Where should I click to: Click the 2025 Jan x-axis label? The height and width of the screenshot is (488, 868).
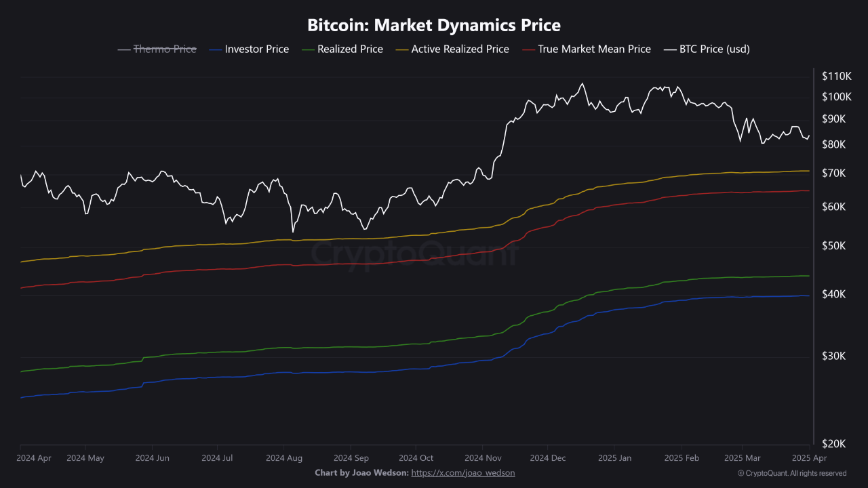click(614, 458)
